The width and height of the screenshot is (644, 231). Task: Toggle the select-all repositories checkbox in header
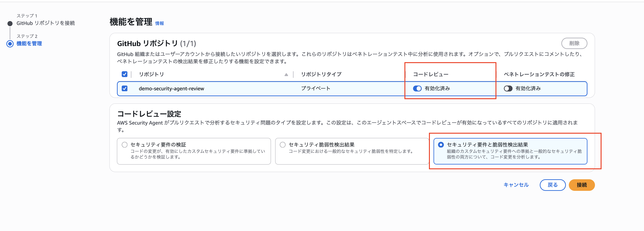pos(125,74)
